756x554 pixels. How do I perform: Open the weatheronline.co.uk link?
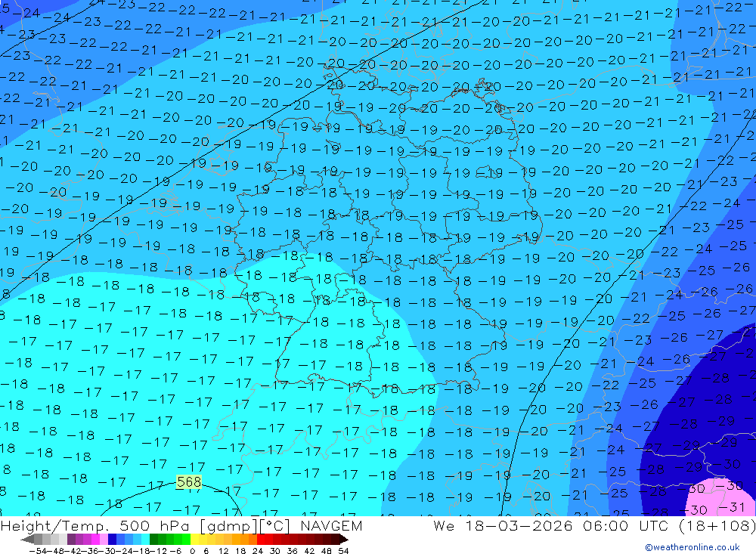point(692,547)
